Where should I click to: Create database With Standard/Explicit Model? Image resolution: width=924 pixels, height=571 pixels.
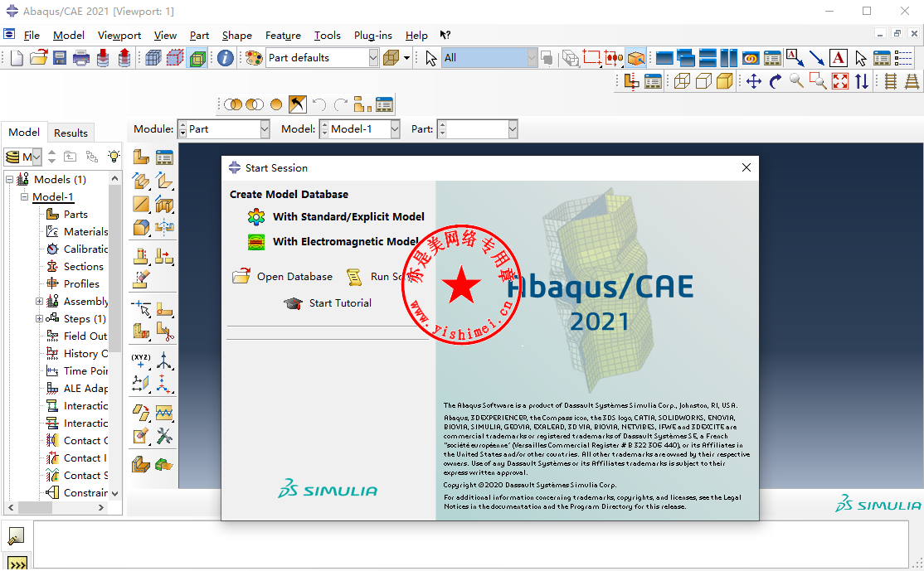click(x=348, y=216)
